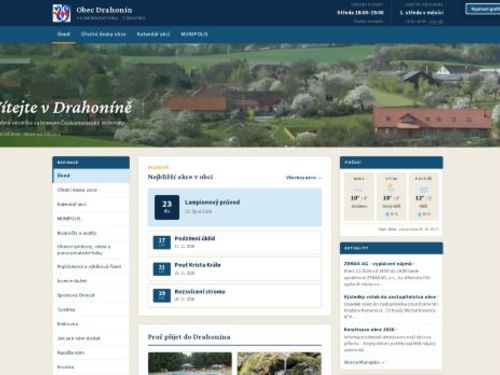Click the 1. středa v měsíci text
The width and height of the screenshot is (500, 375).
click(x=421, y=13)
